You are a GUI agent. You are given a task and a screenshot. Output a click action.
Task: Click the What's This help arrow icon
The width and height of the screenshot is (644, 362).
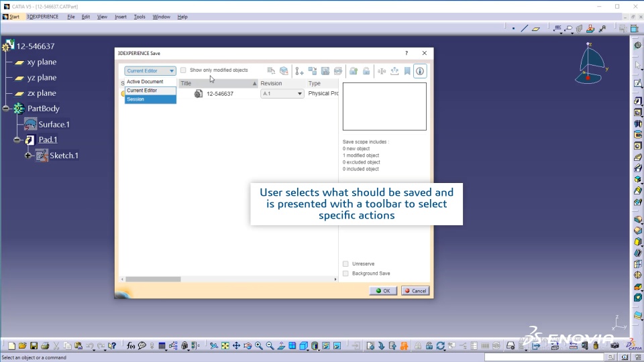pos(112,346)
